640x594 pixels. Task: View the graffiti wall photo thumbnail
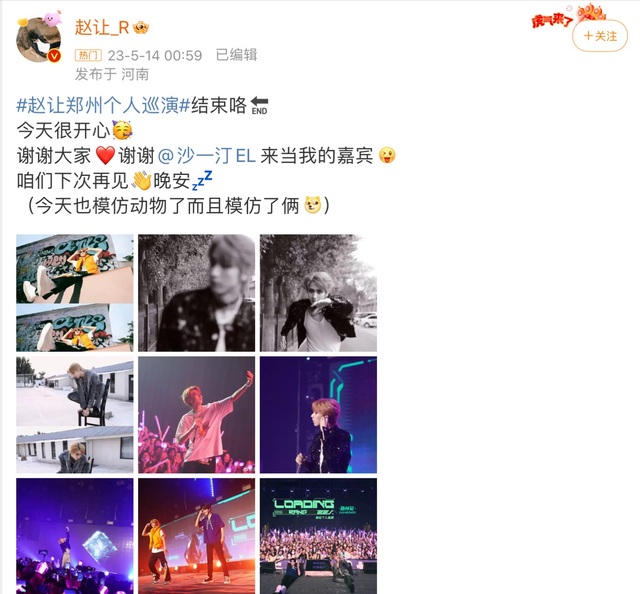click(75, 293)
